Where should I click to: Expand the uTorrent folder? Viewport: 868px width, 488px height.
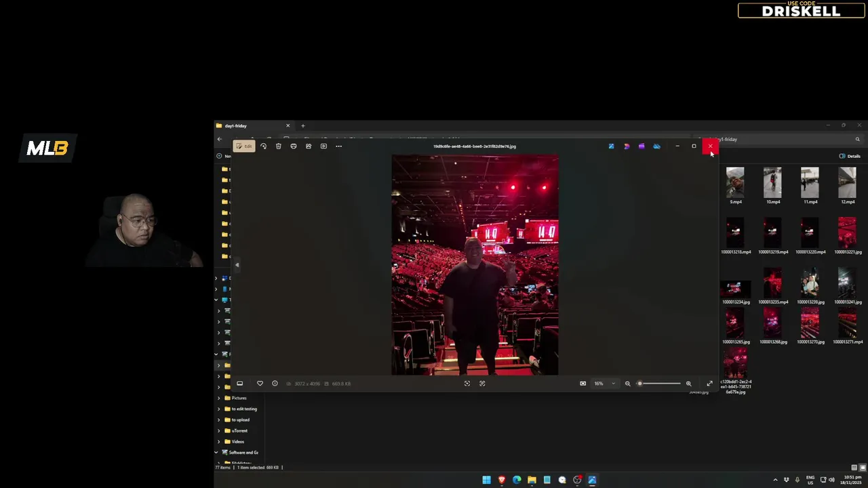point(219,430)
